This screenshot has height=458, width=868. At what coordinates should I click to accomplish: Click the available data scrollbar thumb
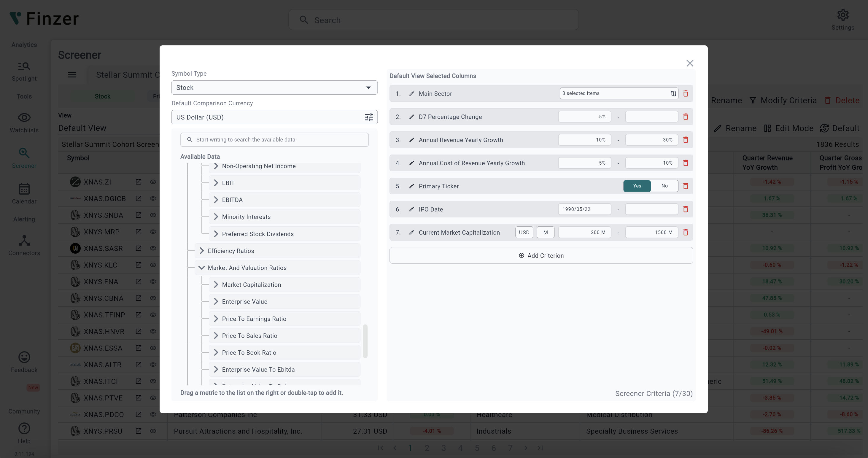[365, 341]
